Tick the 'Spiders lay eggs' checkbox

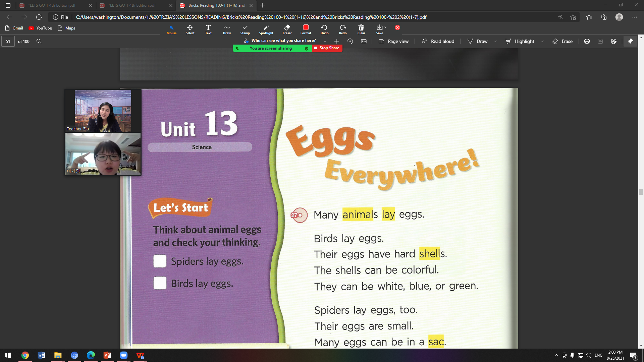pyautogui.click(x=160, y=261)
